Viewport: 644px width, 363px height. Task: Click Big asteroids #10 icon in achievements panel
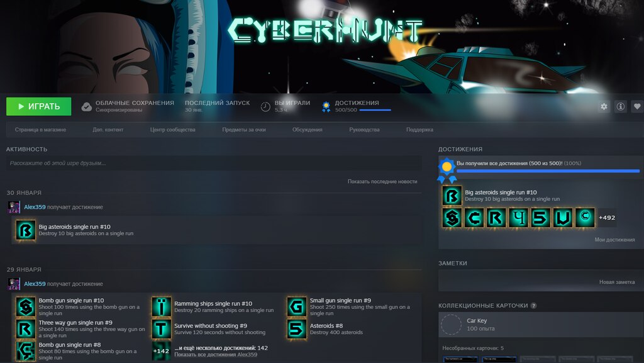pos(452,196)
